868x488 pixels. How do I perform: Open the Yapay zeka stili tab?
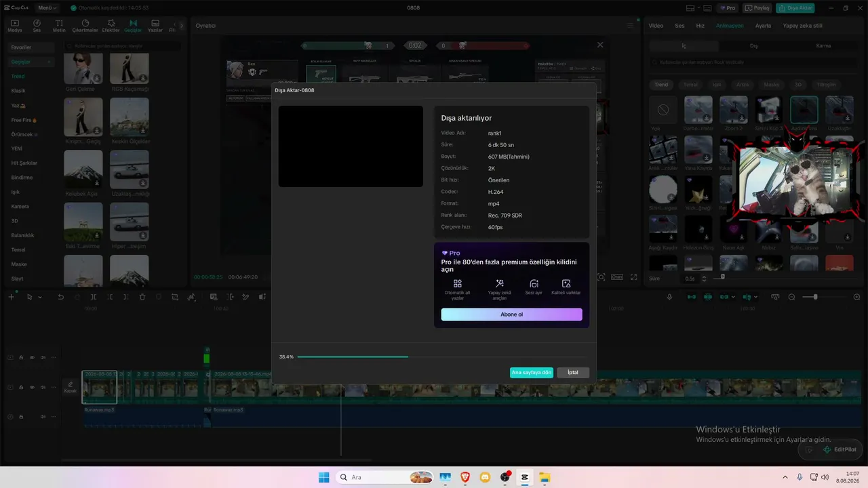click(x=803, y=26)
